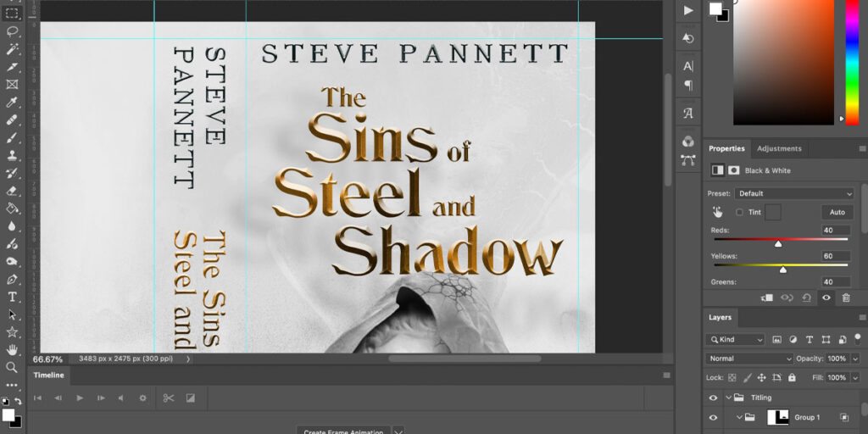Hide the Titling group layer

point(713,398)
